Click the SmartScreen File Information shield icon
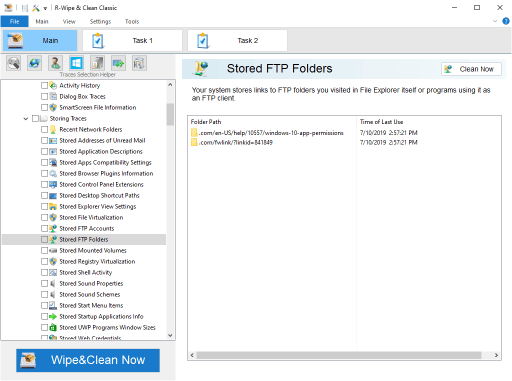 click(53, 107)
